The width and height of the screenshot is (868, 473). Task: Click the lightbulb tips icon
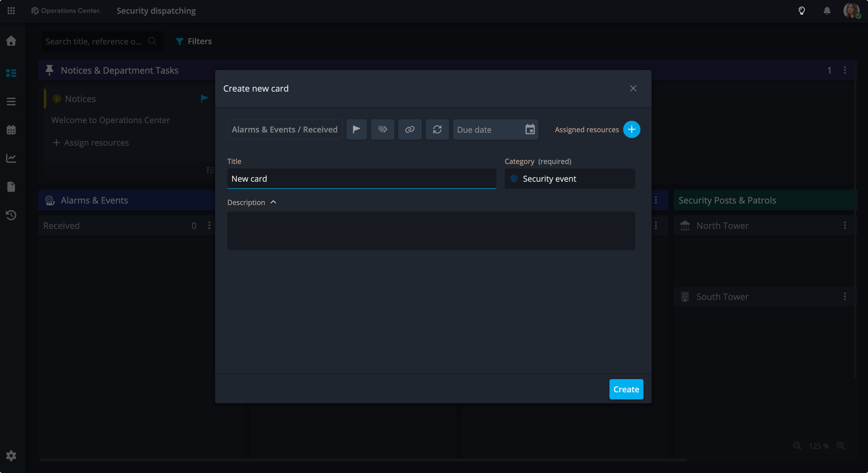point(802,11)
